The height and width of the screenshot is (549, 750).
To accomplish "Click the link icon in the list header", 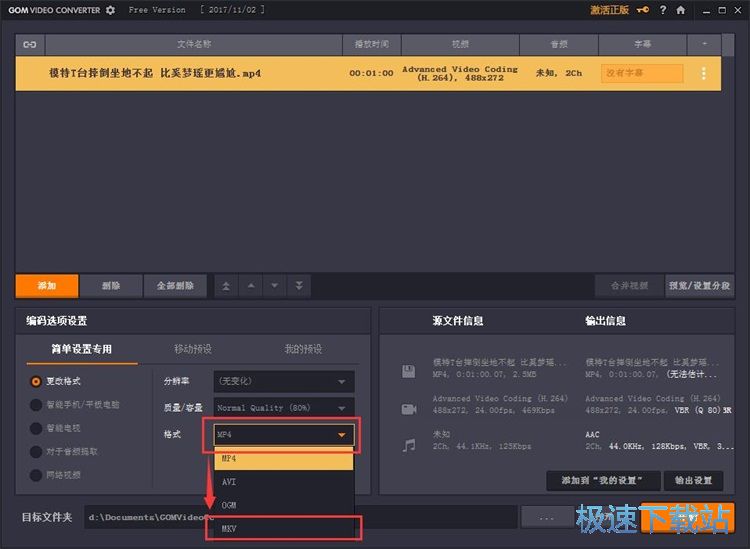I will tap(30, 44).
